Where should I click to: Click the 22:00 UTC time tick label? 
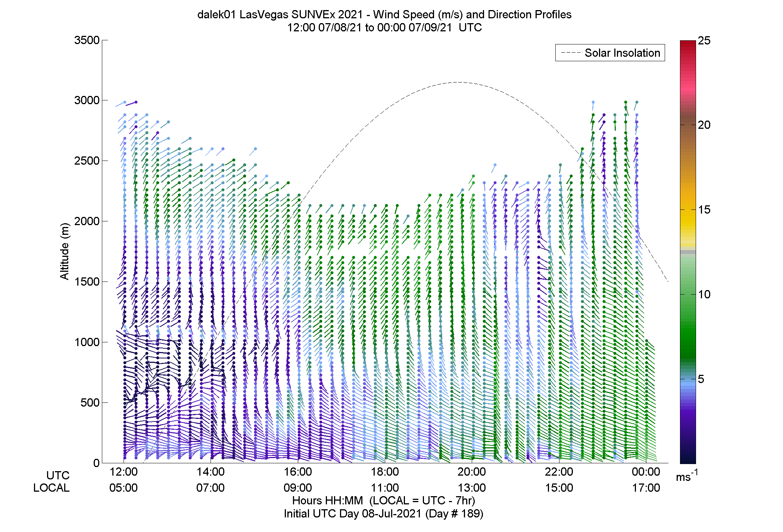559,472
